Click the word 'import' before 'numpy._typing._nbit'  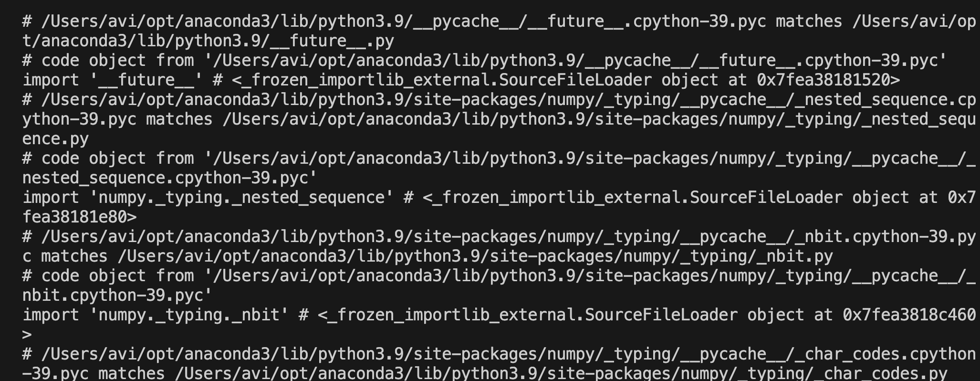point(51,315)
